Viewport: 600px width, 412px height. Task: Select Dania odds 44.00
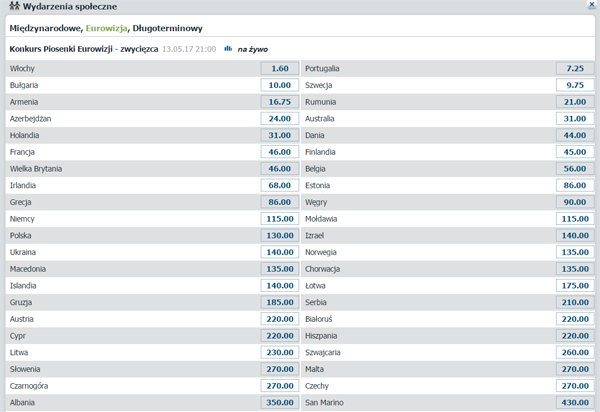(575, 135)
